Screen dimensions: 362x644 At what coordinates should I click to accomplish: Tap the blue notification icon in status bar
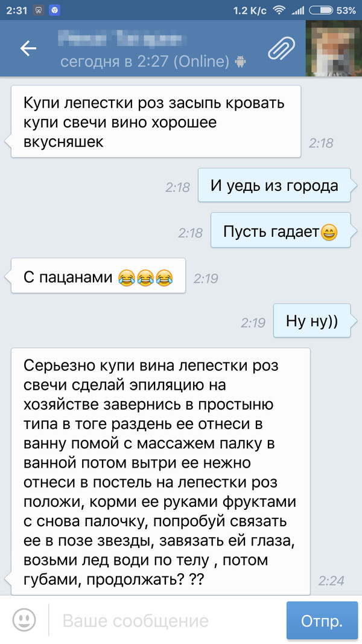click(54, 10)
